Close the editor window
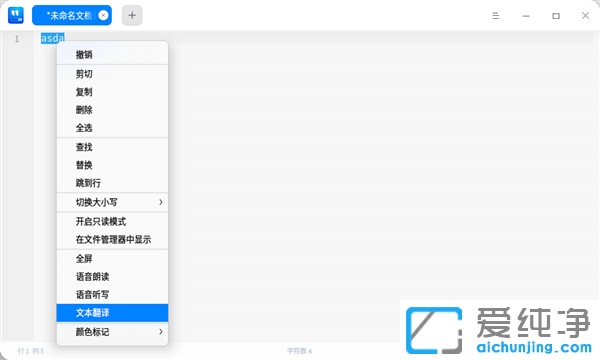The image size is (600, 360). tap(585, 15)
